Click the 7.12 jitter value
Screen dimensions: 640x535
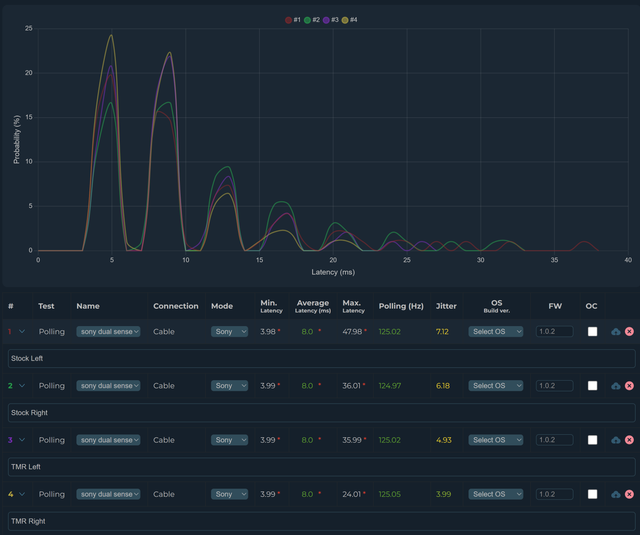442,332
